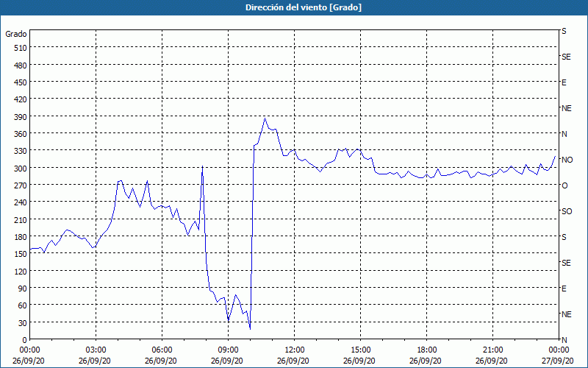Select the 30 left axis tick label

click(x=23, y=323)
